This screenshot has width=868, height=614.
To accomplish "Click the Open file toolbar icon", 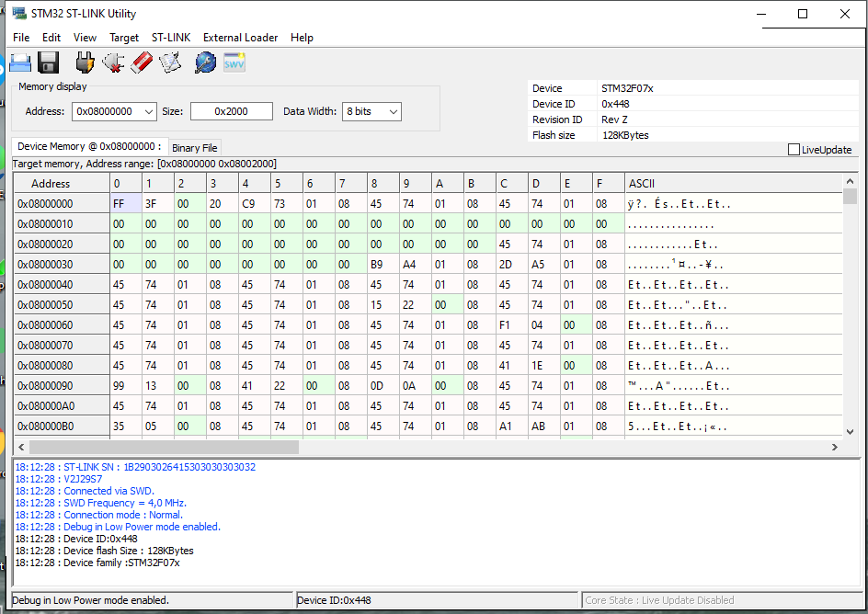I will point(20,63).
